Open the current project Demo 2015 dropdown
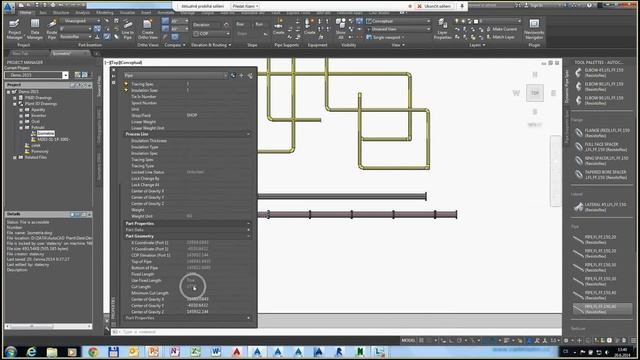This screenshot has width=640, height=360. pos(36,75)
